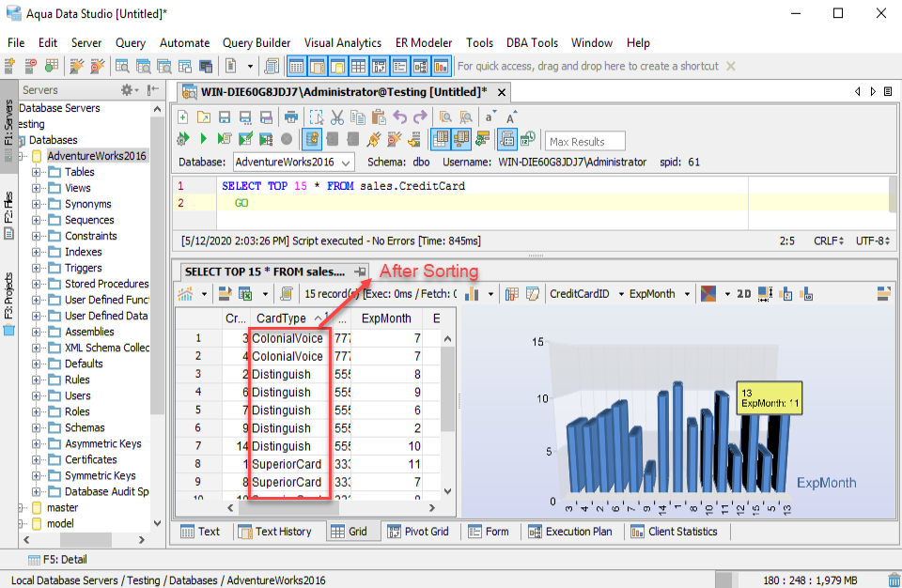Click the Max Results input field

(586, 142)
